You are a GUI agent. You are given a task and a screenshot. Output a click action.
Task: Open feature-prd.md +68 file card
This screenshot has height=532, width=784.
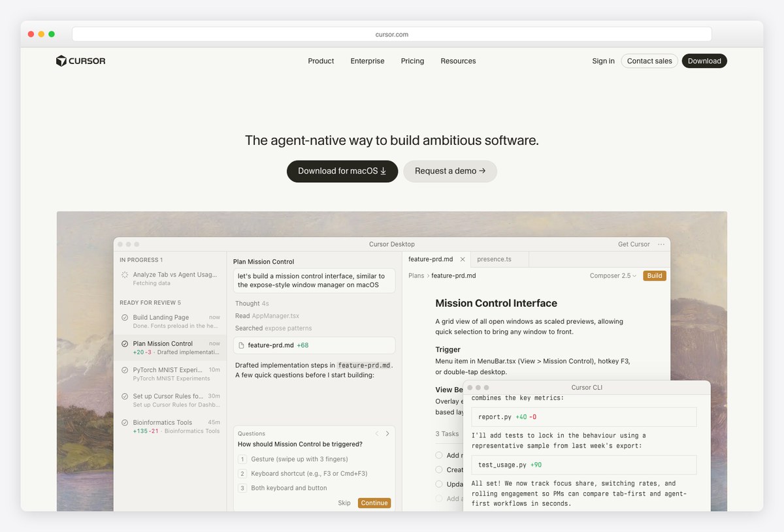click(x=314, y=345)
